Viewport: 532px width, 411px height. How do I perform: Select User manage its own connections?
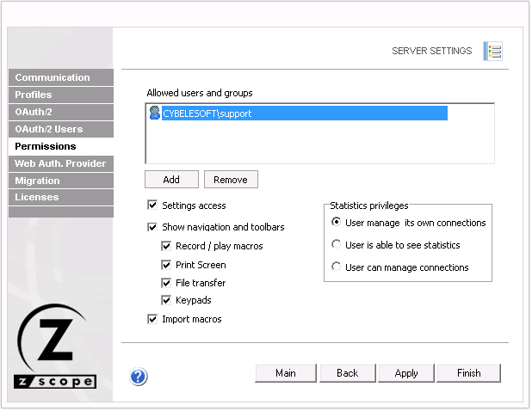[337, 223]
